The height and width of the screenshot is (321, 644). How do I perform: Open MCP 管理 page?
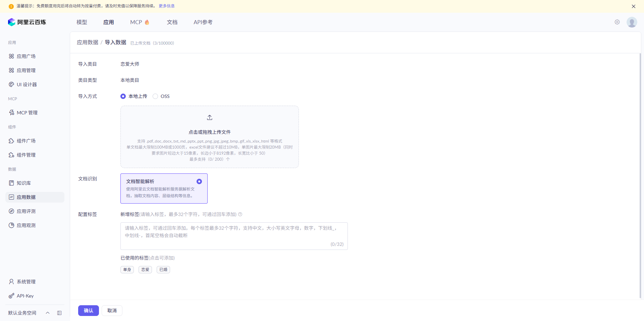point(35,113)
